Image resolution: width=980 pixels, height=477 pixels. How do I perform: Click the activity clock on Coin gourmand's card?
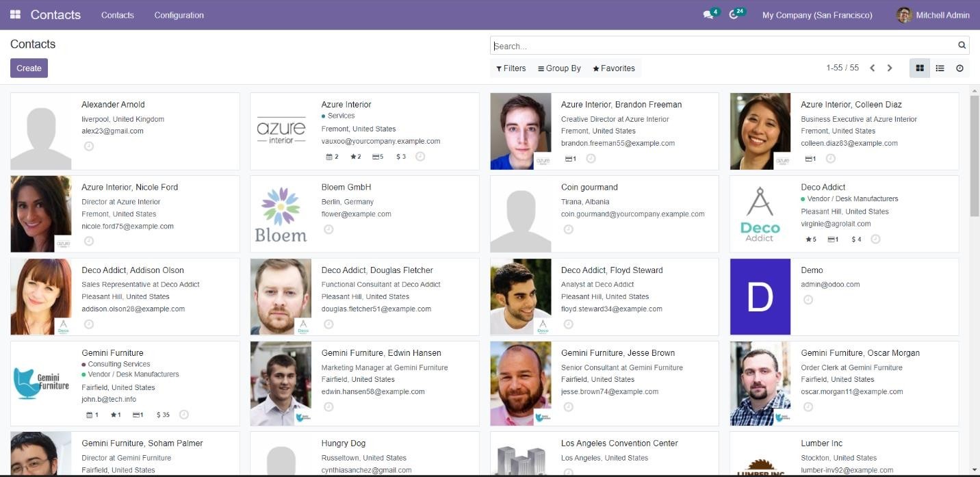568,229
